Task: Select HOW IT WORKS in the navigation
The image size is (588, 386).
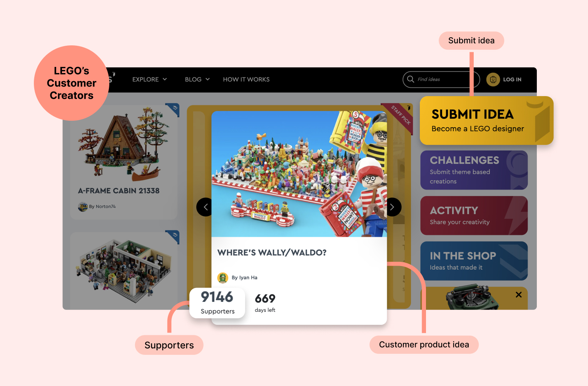Action: (x=246, y=79)
